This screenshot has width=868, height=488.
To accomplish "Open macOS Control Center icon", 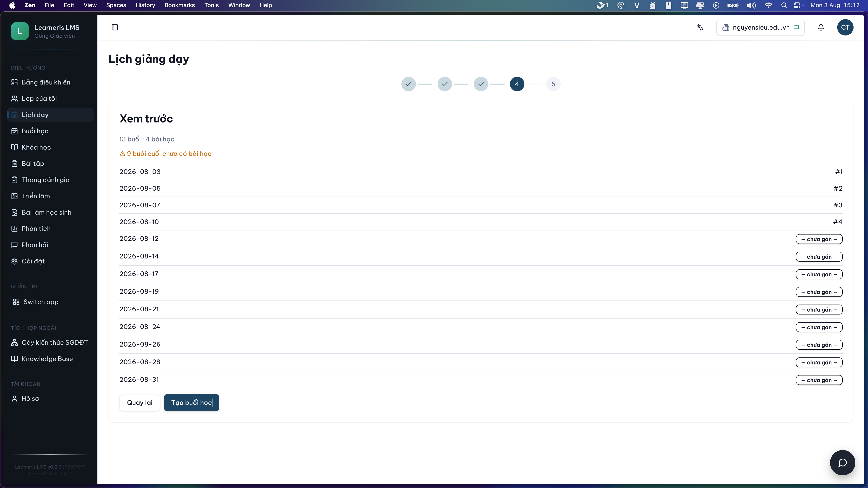I will pyautogui.click(x=797, y=5).
